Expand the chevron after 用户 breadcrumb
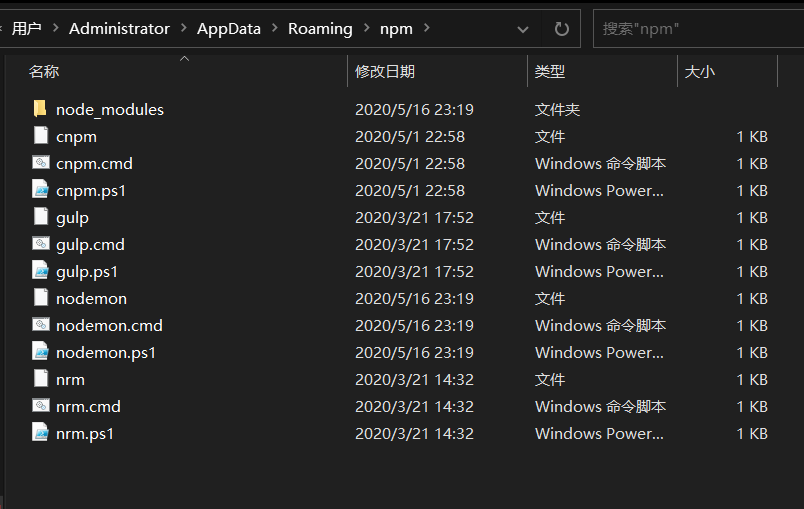 (x=55, y=28)
